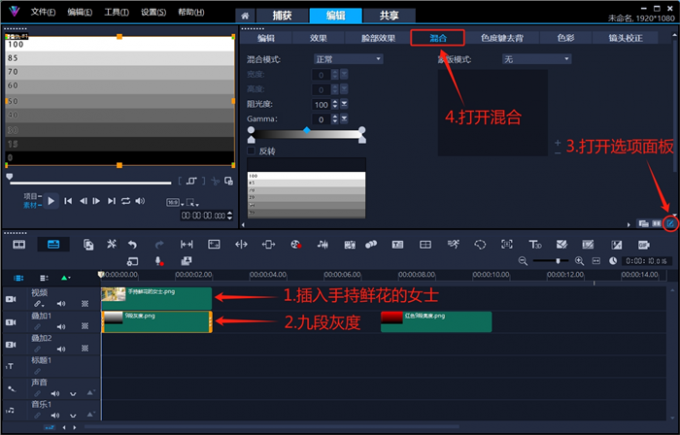The width and height of the screenshot is (680, 435).
Task: Open the 视频 track ripple dropdown
Action: click(39, 304)
